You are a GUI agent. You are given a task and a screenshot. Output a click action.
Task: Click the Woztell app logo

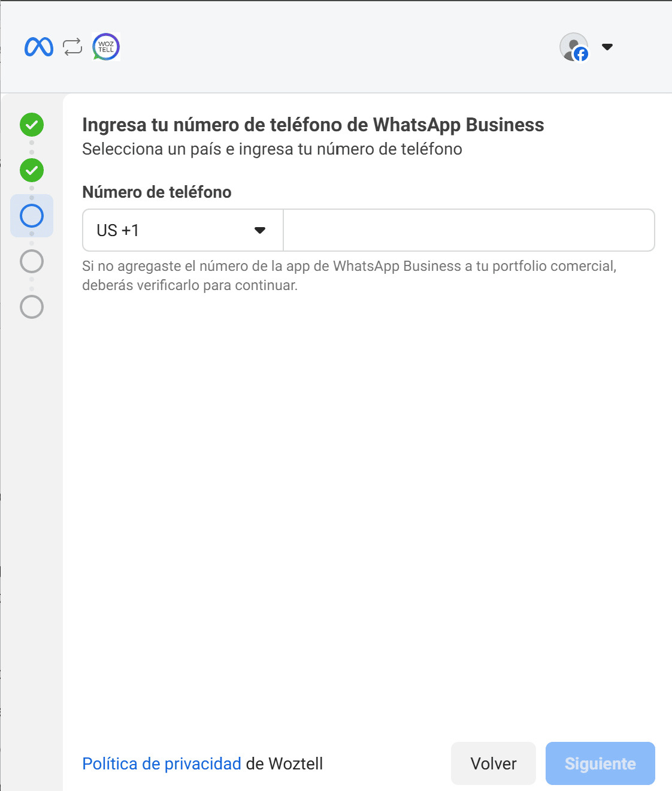[x=106, y=47]
